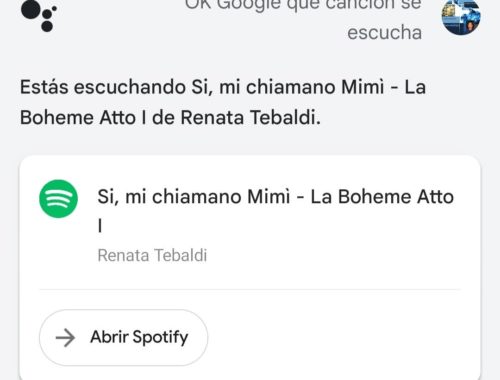The width and height of the screenshot is (500, 380).
Task: Tap the smallest dot of the Assistant logo
Action: pyautogui.click(x=54, y=8)
